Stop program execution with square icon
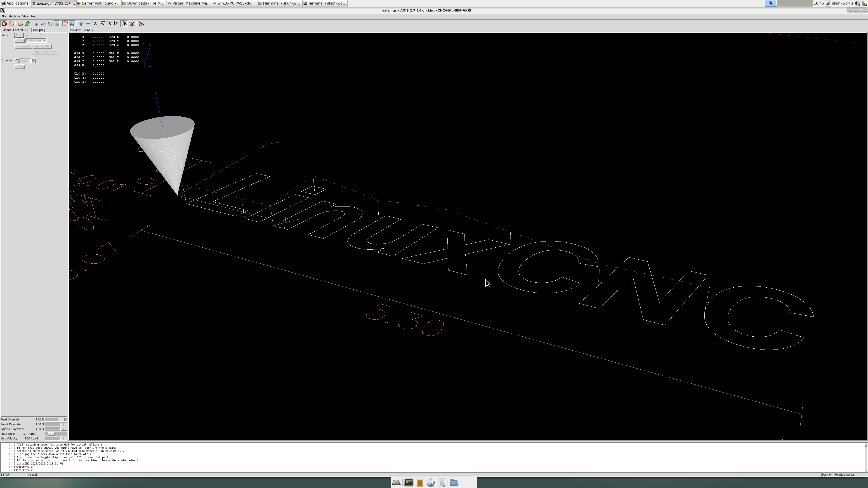The image size is (868, 488). coord(57,23)
